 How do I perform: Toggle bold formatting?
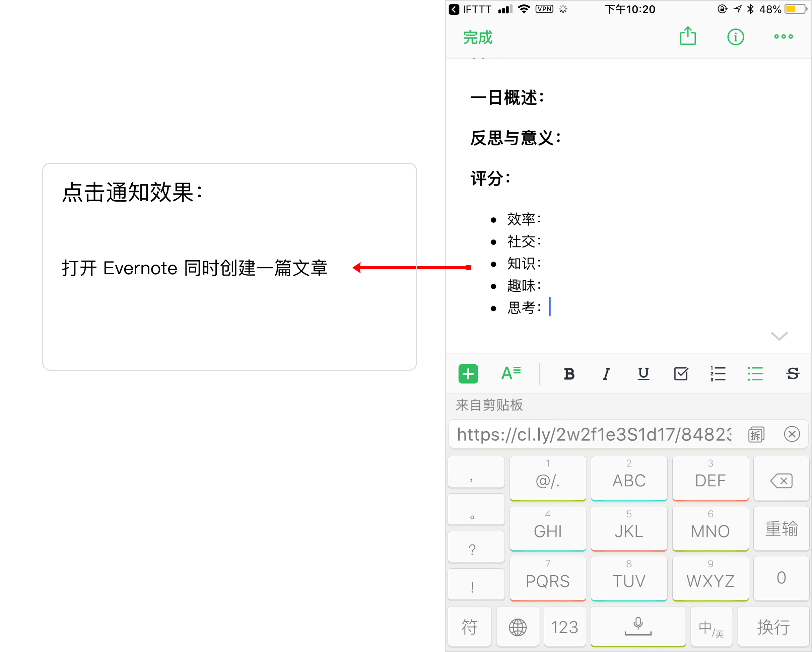click(x=569, y=374)
